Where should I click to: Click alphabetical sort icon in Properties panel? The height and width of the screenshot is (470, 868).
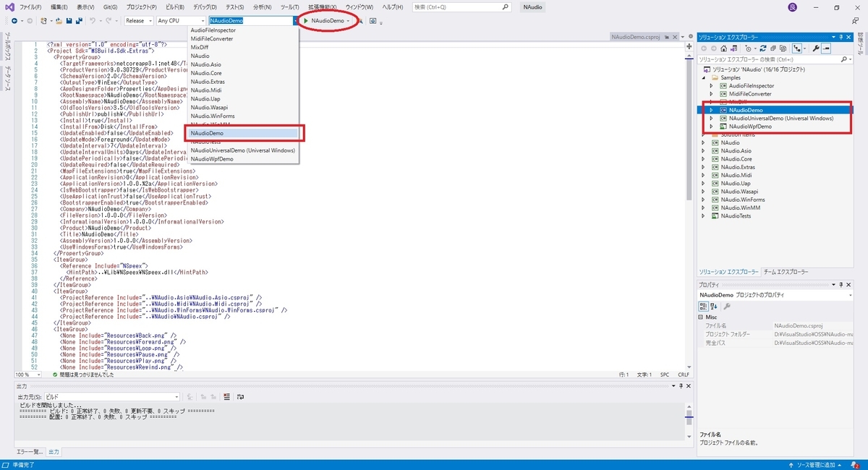click(714, 307)
